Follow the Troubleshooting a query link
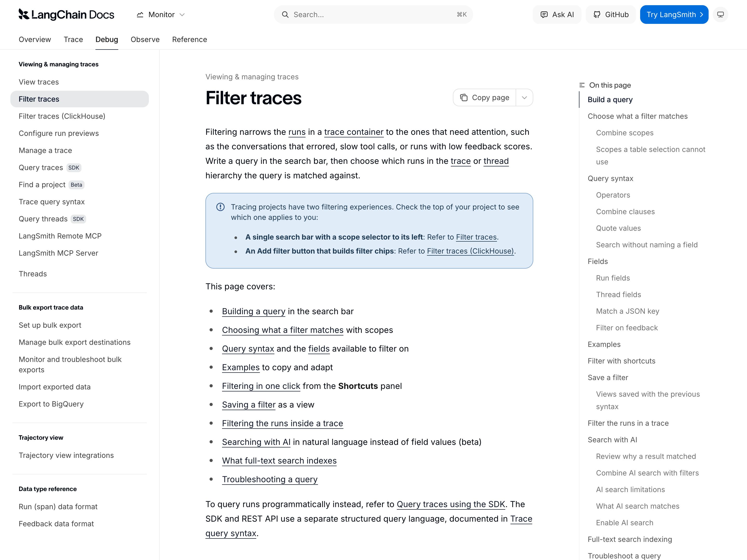 coord(269,479)
